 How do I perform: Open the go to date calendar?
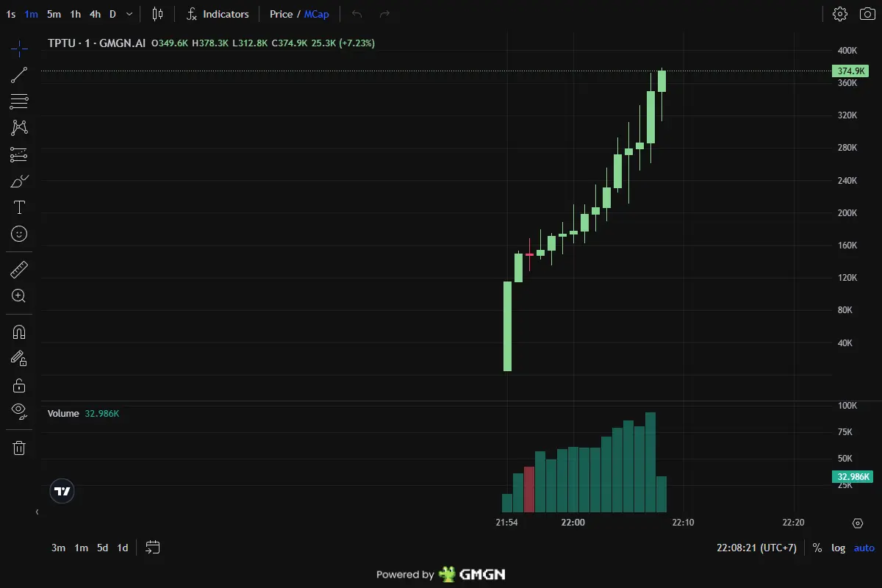point(153,548)
